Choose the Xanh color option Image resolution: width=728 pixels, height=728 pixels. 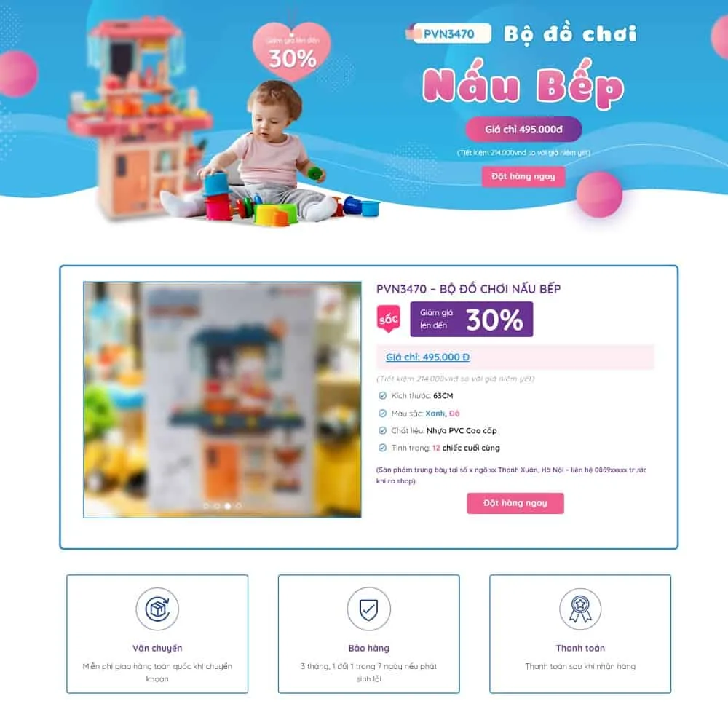pos(435,414)
